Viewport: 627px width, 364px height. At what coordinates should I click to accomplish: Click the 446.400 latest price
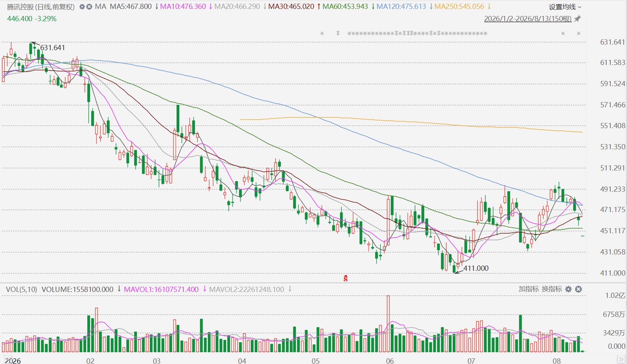[x=20, y=19]
